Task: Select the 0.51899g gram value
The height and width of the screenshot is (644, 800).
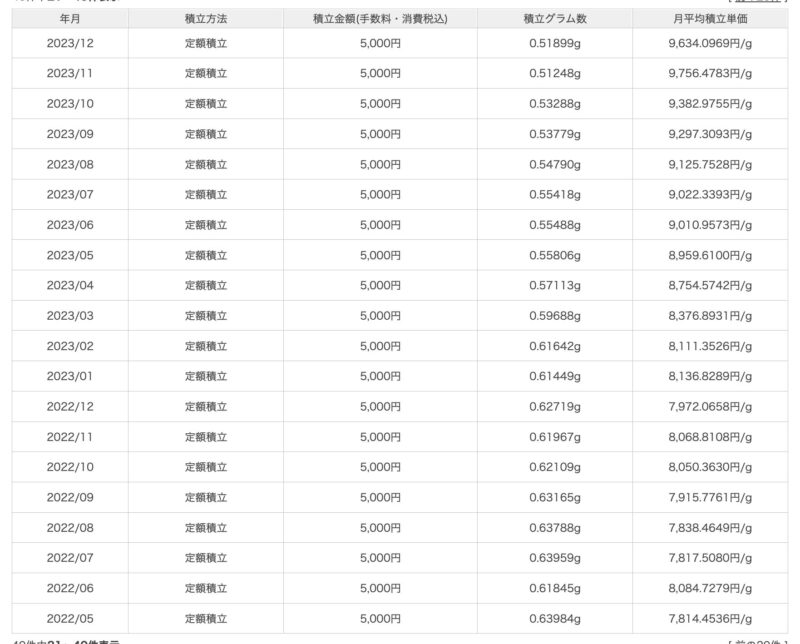Action: [555, 44]
